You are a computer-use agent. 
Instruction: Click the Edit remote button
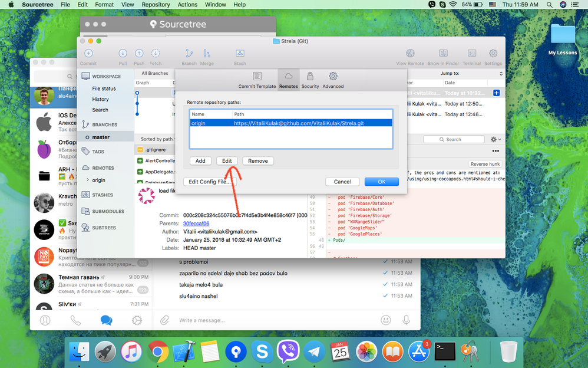click(x=227, y=161)
